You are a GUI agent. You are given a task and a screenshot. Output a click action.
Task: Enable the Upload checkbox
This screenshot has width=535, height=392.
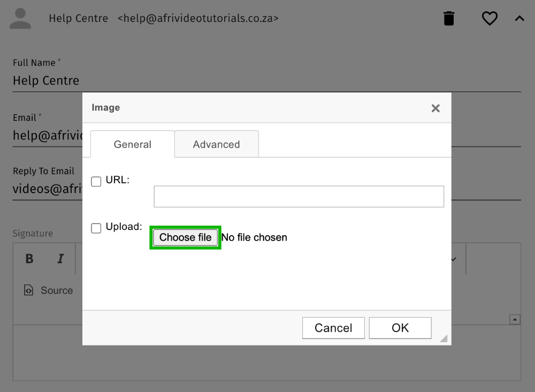pos(96,228)
